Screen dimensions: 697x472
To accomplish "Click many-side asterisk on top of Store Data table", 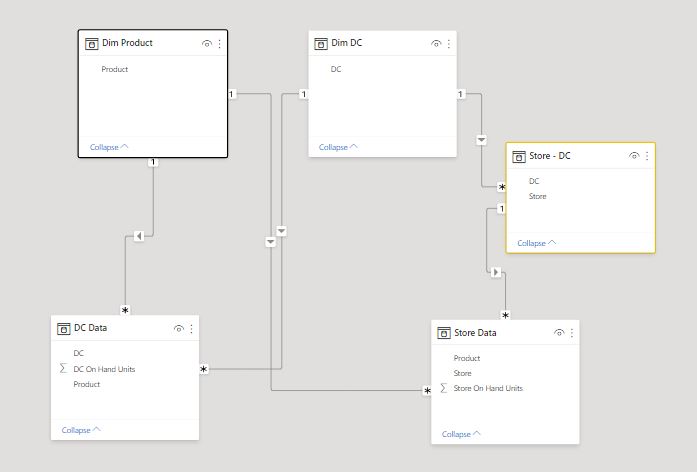I will 505,315.
